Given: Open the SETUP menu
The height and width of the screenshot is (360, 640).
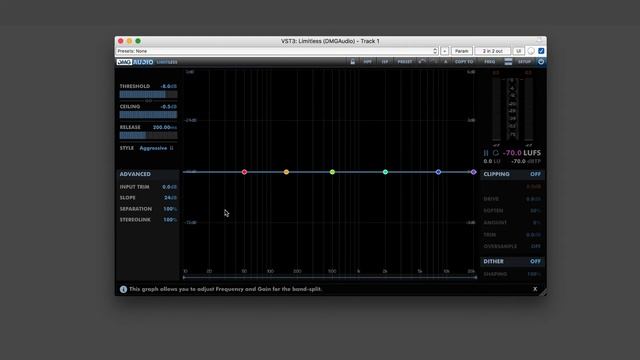Looking at the screenshot, I should coord(524,62).
